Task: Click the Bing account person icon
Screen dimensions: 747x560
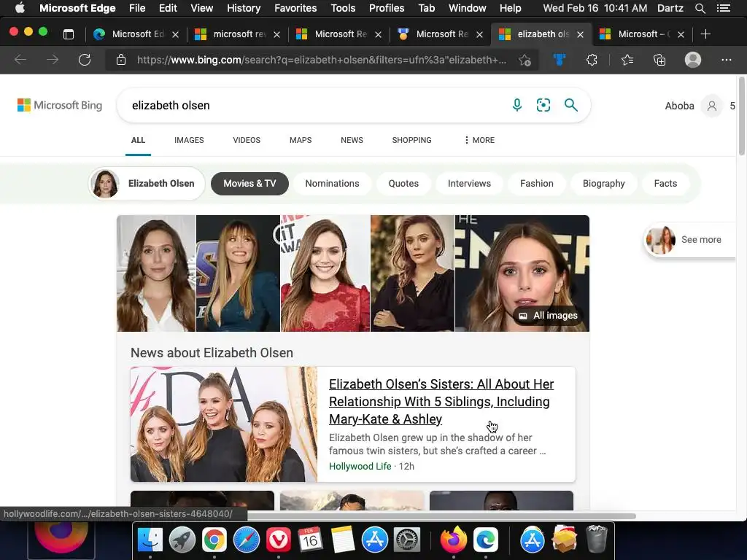Action: coord(712,106)
